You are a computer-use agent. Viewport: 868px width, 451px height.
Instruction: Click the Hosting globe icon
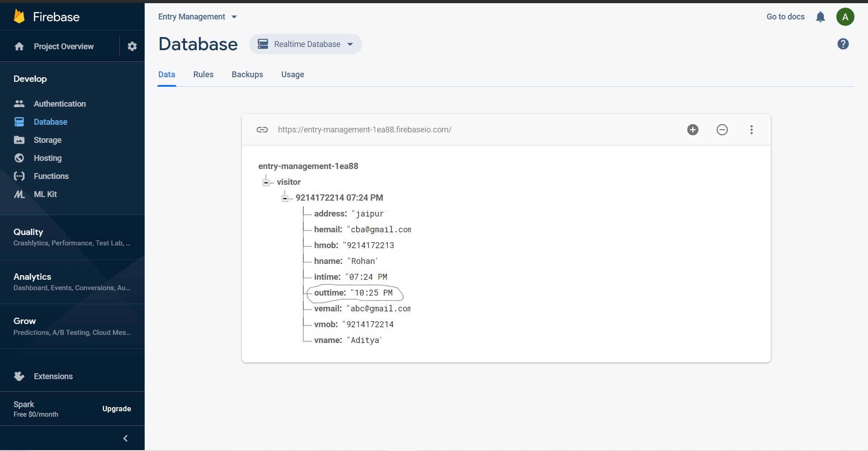(19, 158)
